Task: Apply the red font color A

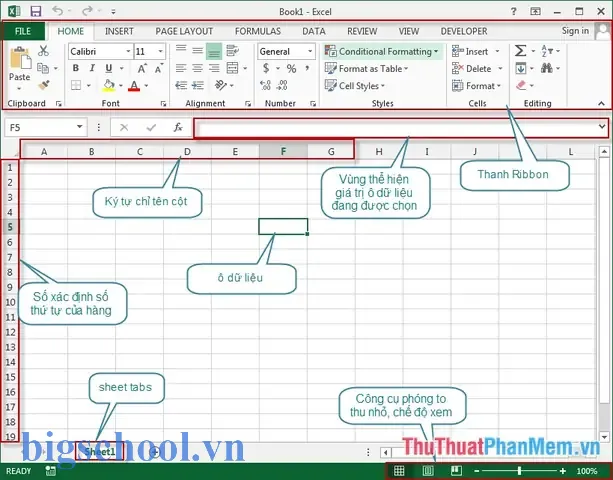Action: (134, 85)
